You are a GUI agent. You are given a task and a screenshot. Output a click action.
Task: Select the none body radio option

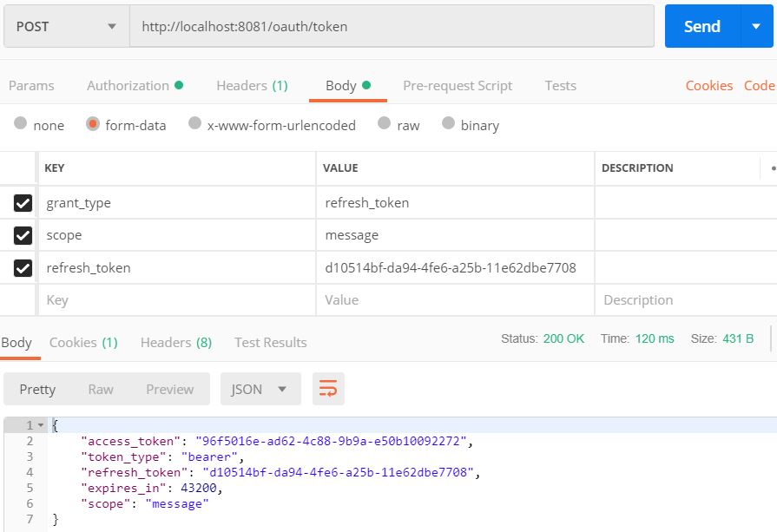pyautogui.click(x=20, y=123)
